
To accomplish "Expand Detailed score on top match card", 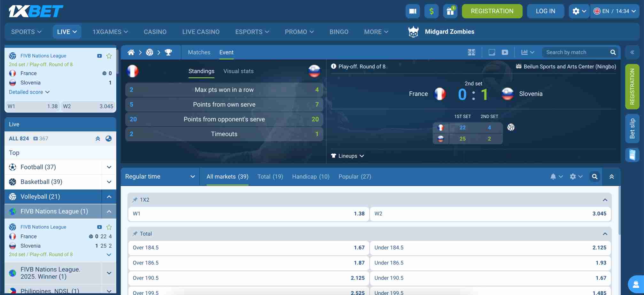I will coord(29,92).
